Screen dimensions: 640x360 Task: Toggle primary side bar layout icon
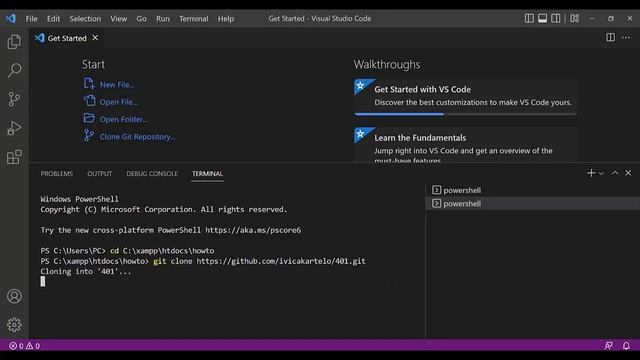coord(529,18)
